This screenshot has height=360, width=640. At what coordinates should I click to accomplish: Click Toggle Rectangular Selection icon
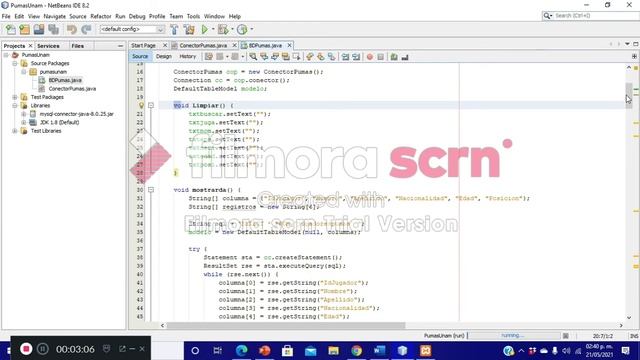(x=296, y=57)
